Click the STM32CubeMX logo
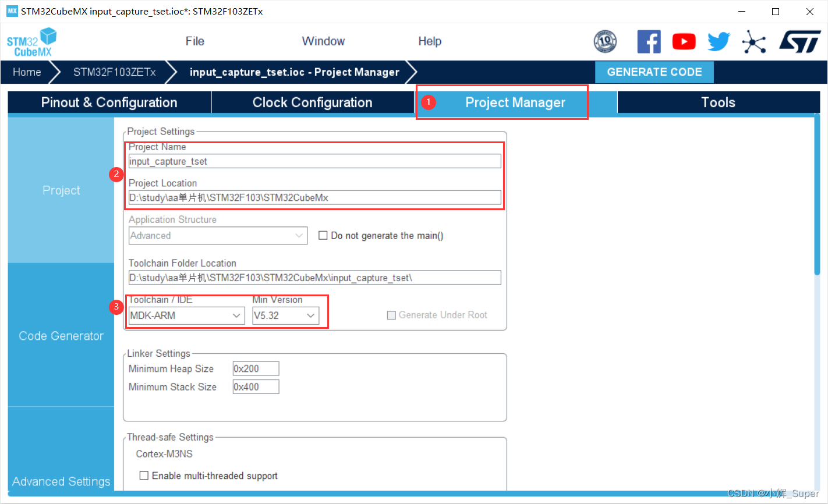The height and width of the screenshot is (504, 828). point(31,42)
